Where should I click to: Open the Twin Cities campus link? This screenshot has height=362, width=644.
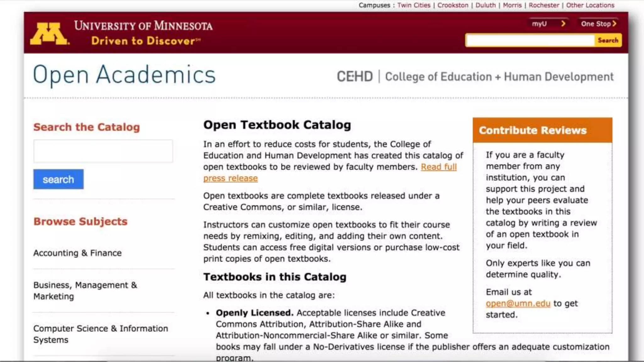[x=414, y=5]
